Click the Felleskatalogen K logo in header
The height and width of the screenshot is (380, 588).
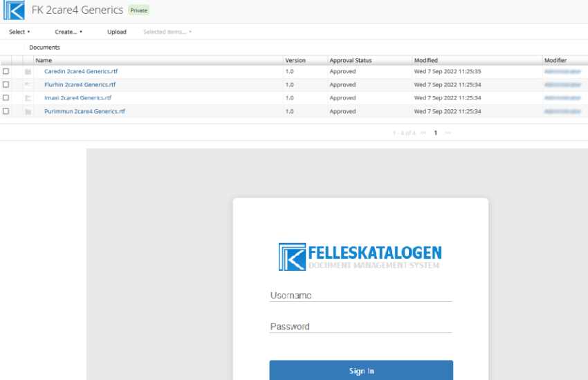tap(14, 10)
